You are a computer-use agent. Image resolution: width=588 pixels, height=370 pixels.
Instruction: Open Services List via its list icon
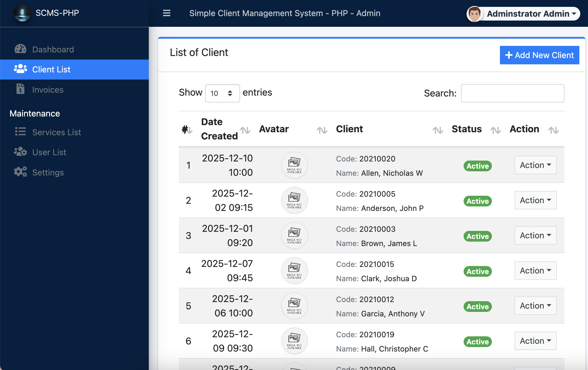click(21, 132)
